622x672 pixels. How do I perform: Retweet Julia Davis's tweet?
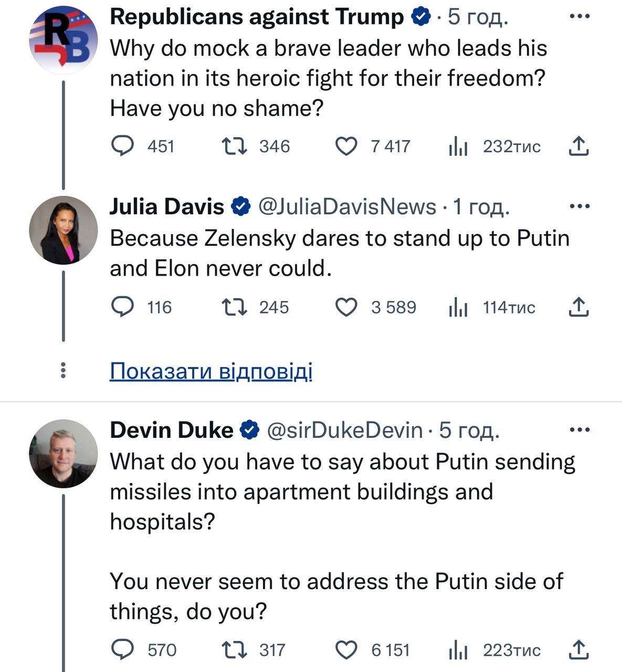[234, 307]
